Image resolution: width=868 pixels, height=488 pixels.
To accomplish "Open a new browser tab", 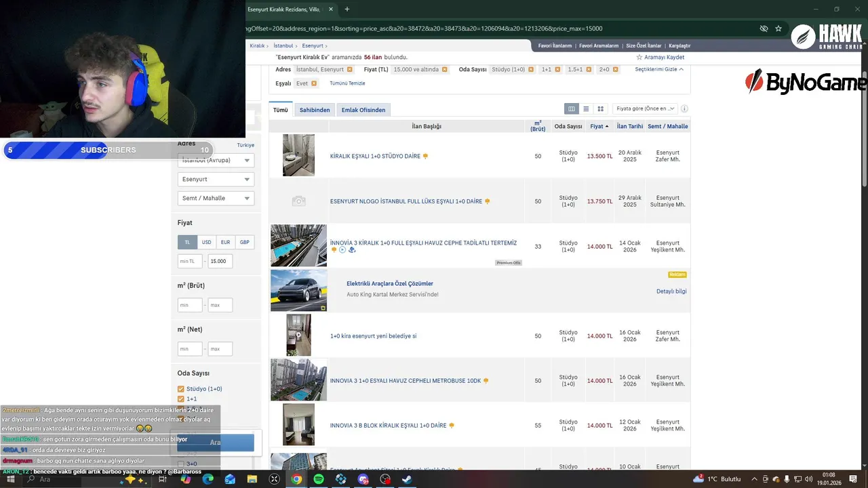I will pyautogui.click(x=347, y=9).
